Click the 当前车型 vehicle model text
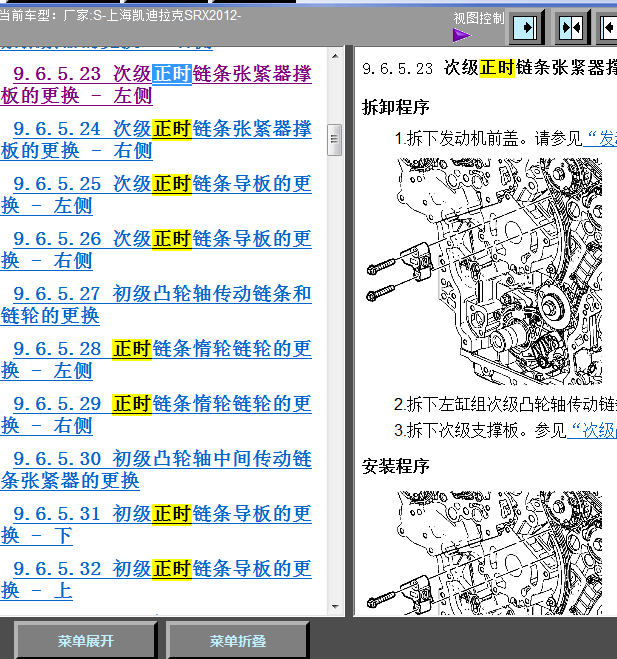Viewport: 617px width, 659px height. 120,16
